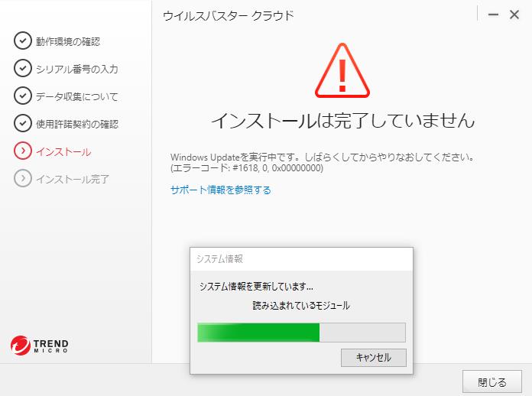Click the ウイルスバスター クラウド window title

[x=228, y=15]
